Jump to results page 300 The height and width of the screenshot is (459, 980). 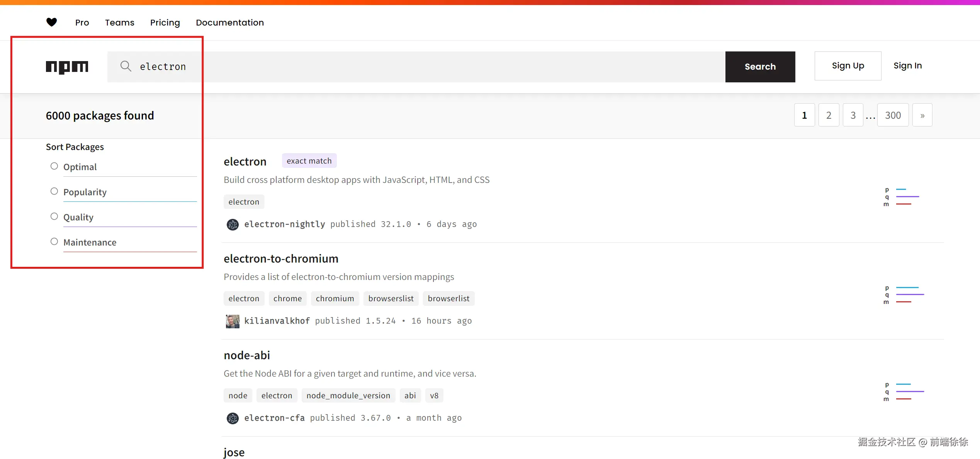[x=893, y=115]
